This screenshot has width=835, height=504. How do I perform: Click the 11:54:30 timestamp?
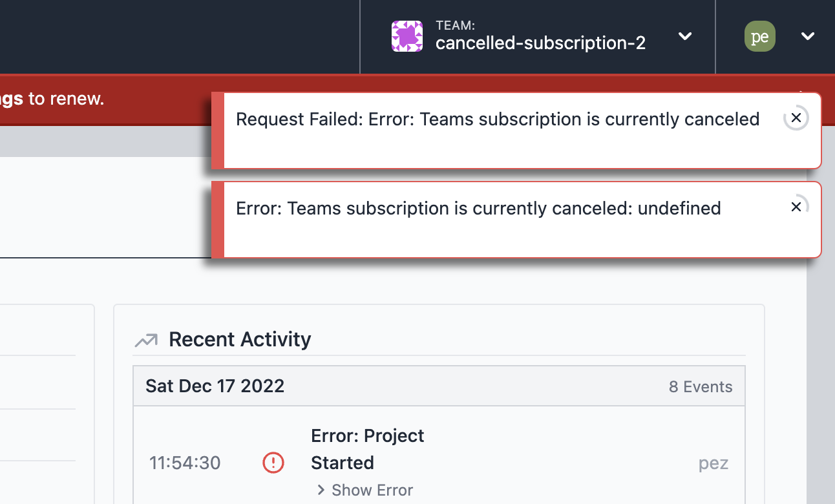click(184, 463)
